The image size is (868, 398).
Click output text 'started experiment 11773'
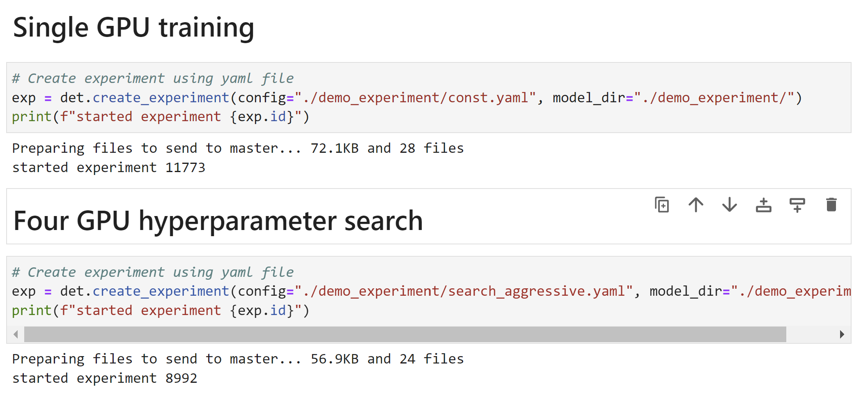pos(109,168)
